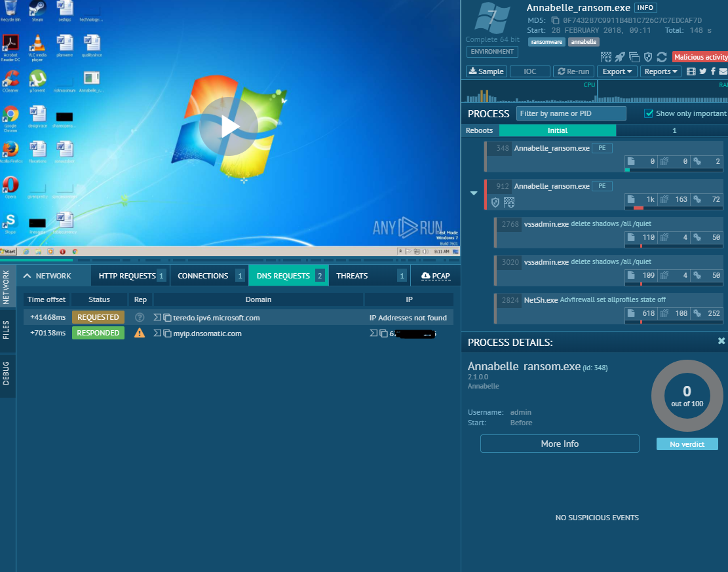Screen dimensions: 728x572
Task: Click the annabelle tag
Action: (584, 42)
